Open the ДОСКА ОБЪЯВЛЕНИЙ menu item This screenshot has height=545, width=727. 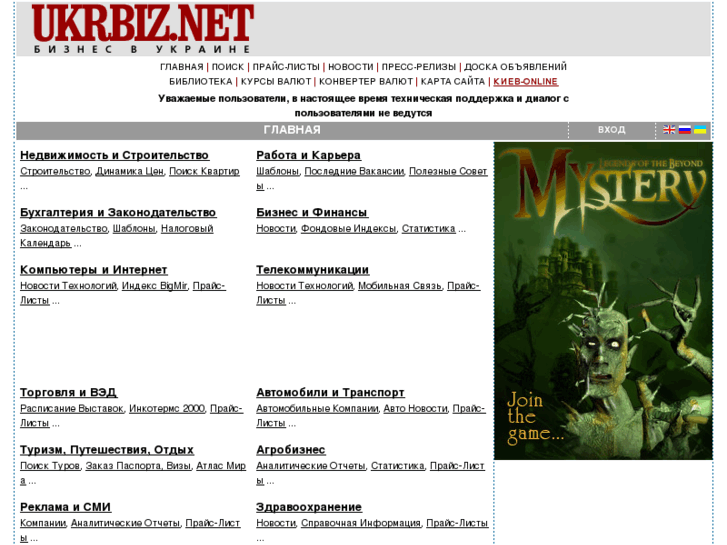coord(516,67)
